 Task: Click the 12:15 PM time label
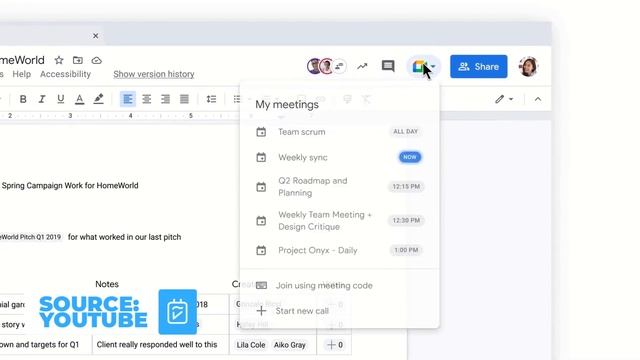pyautogui.click(x=406, y=187)
